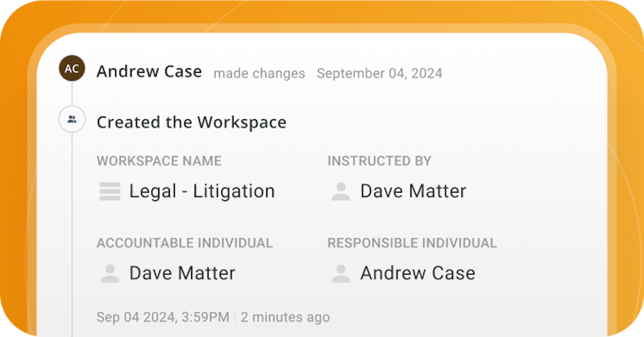644x337 pixels.
Task: Select the Legal - Litigation workspace name
Action: 202,192
